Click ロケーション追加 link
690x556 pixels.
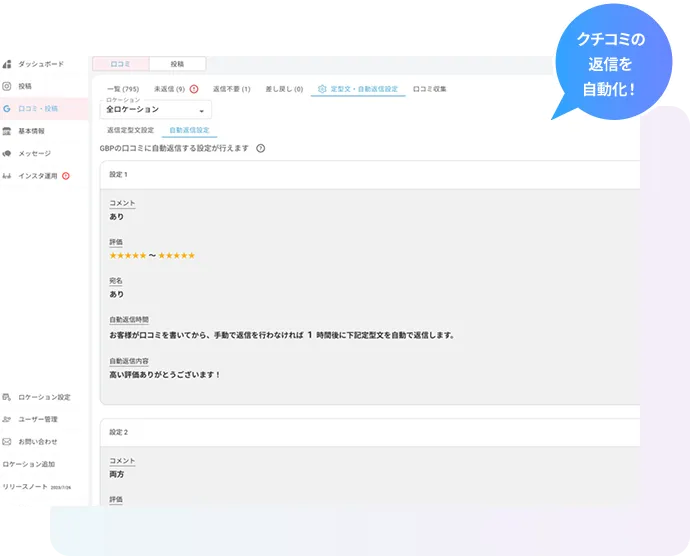(29, 464)
